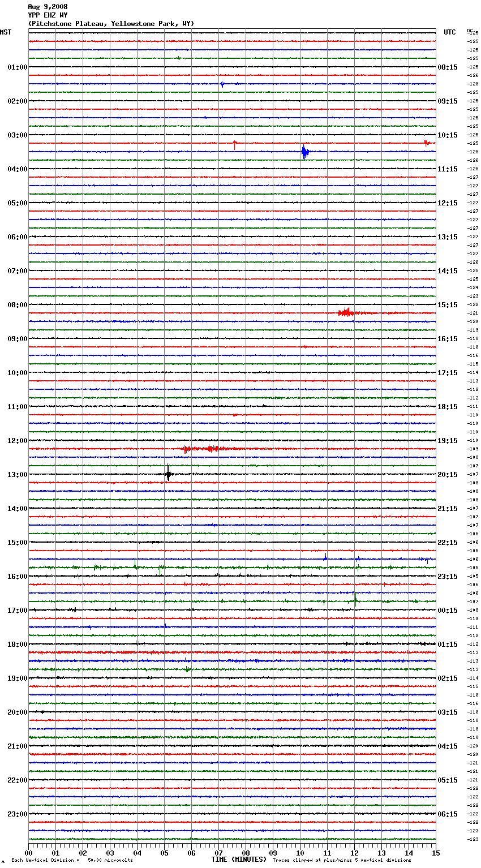This screenshot has height=868, width=481.
Task: Click the 06:00 MST time label
Action: [x=17, y=237]
